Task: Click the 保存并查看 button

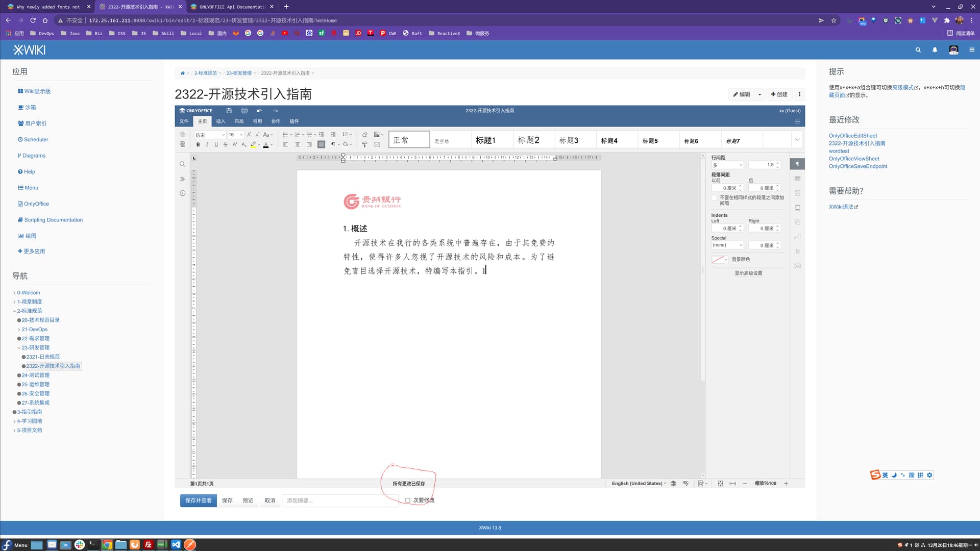Action: pos(199,500)
